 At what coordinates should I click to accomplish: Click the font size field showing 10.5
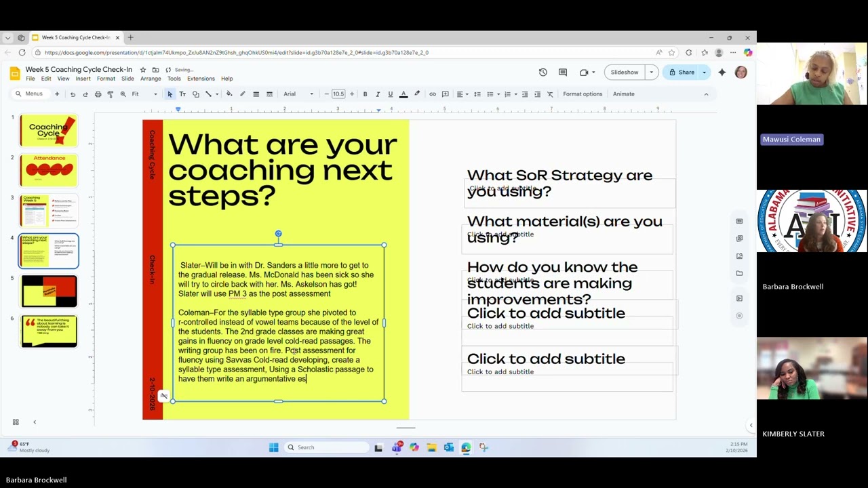tap(338, 94)
